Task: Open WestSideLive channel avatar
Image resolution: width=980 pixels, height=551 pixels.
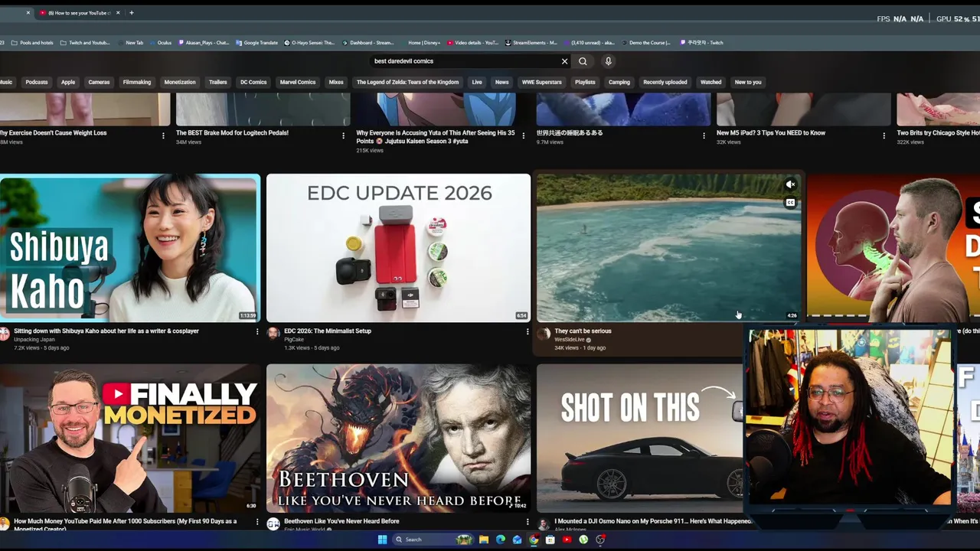Action: [544, 333]
